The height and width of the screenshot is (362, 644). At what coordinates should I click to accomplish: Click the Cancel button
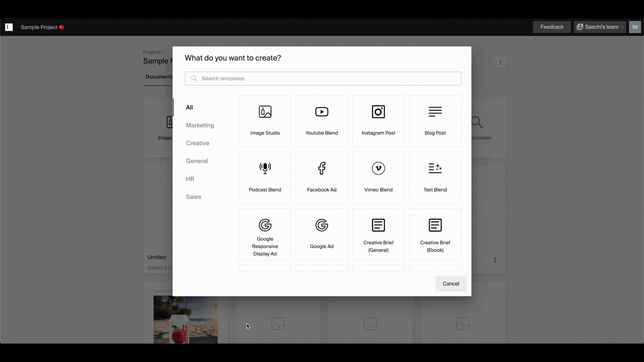click(451, 283)
